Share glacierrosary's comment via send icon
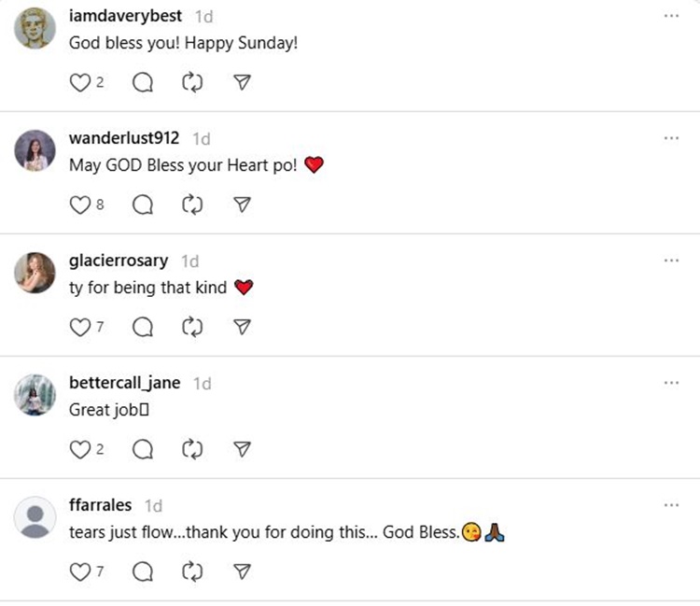 click(242, 327)
